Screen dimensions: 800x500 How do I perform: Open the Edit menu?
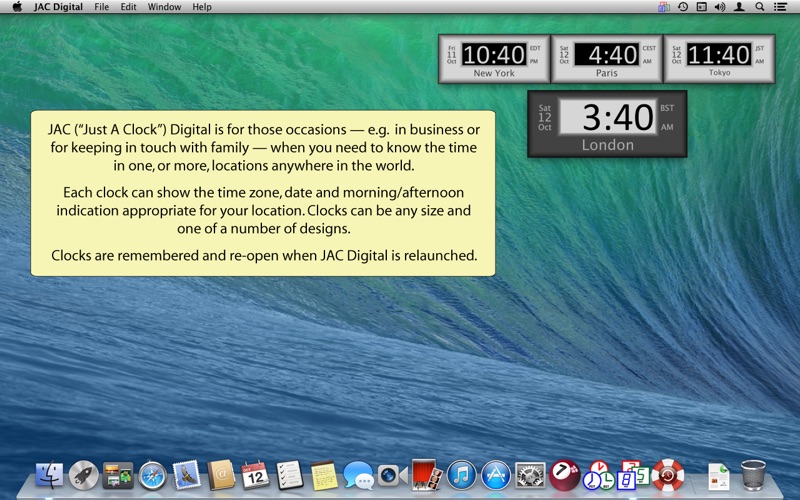click(128, 7)
